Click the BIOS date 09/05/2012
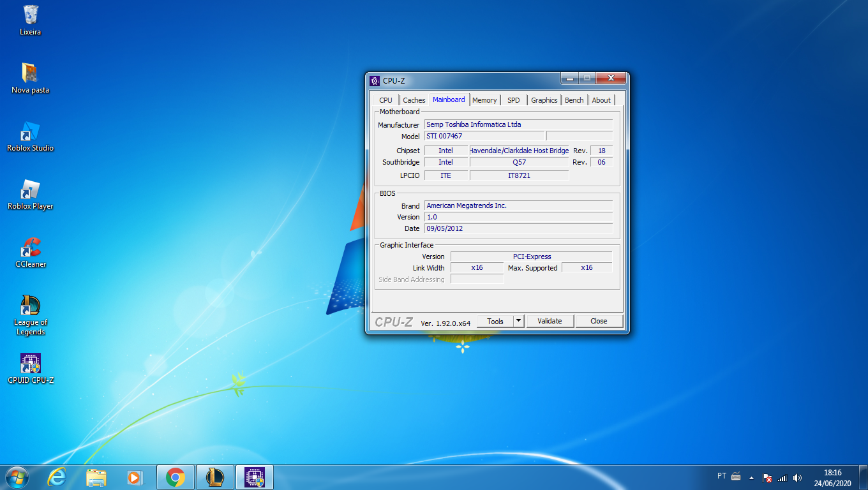 pos(519,228)
